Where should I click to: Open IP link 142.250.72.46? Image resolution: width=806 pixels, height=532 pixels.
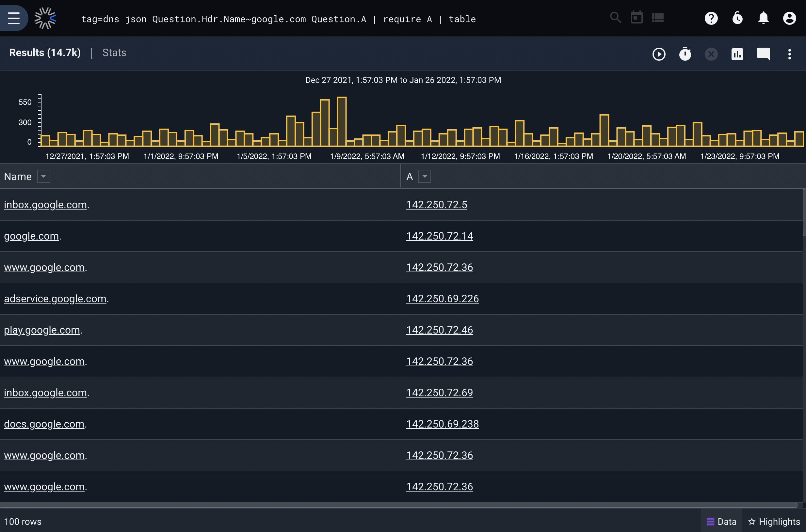coord(439,330)
